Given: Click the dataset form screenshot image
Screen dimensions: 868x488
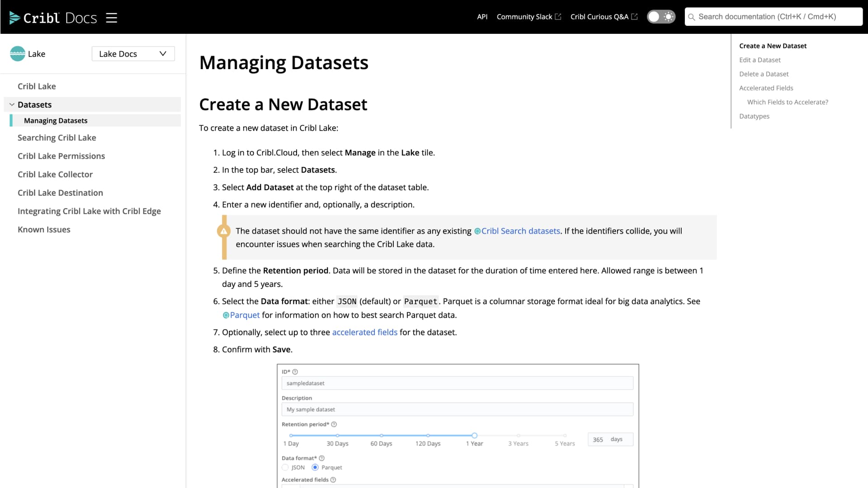Looking at the screenshot, I should (458, 426).
